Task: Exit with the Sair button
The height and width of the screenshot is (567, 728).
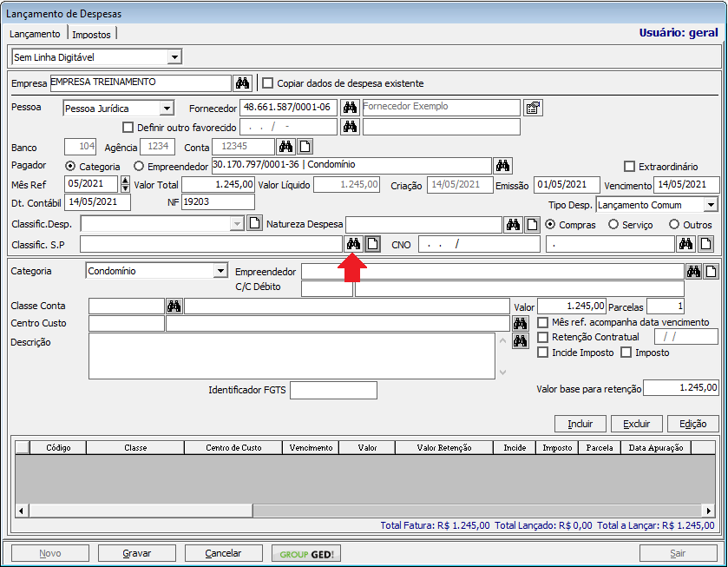Action: point(678,553)
